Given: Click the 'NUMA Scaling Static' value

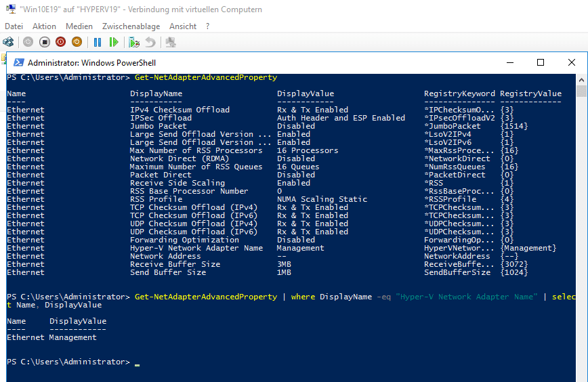Looking at the screenshot, I should tap(322, 199).
